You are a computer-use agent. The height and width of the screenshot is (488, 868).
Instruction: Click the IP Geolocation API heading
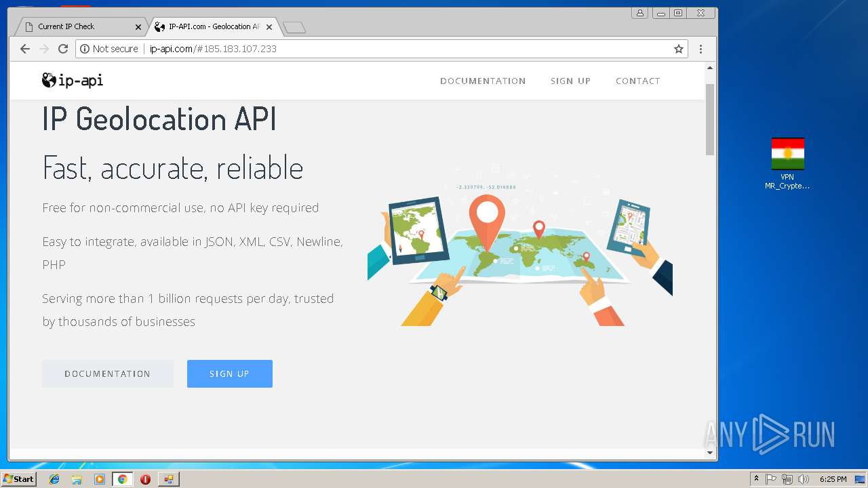(159, 119)
